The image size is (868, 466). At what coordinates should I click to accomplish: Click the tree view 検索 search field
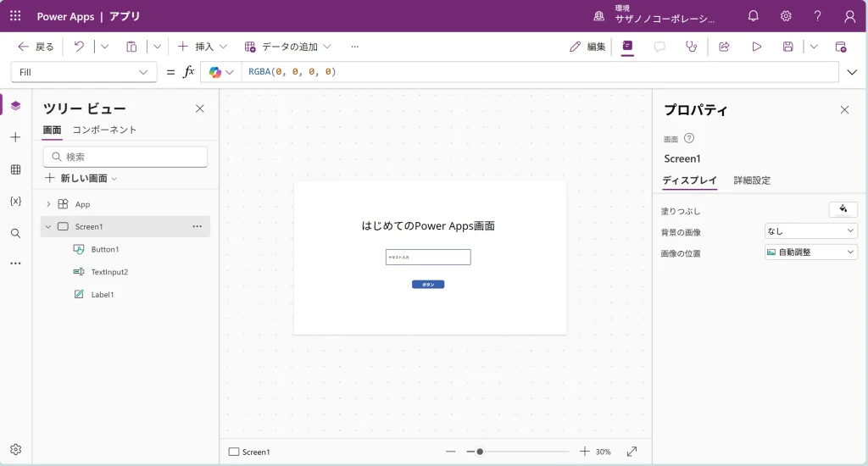pyautogui.click(x=125, y=157)
